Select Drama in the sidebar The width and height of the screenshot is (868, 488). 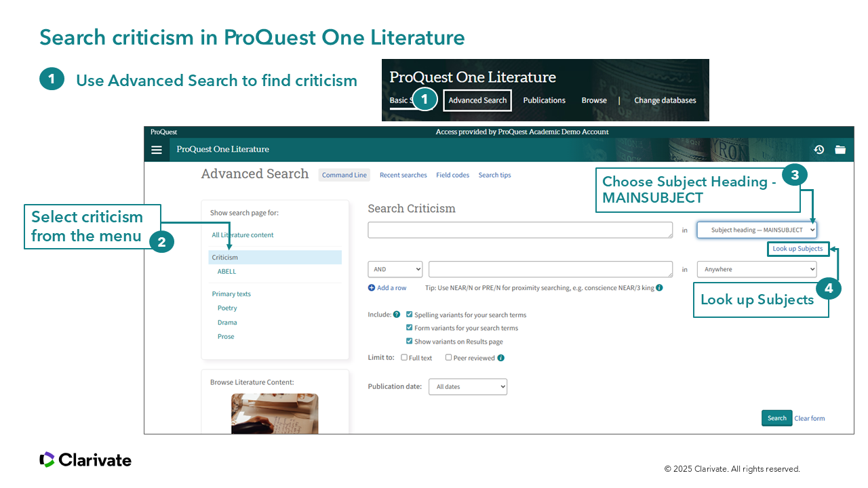point(227,323)
